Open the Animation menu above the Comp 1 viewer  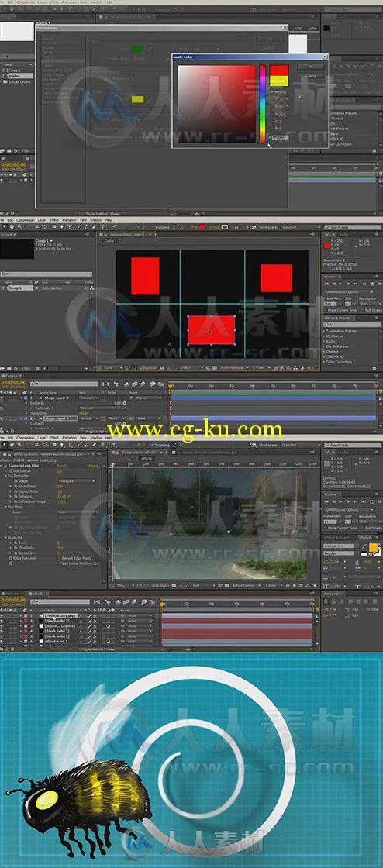(69, 220)
